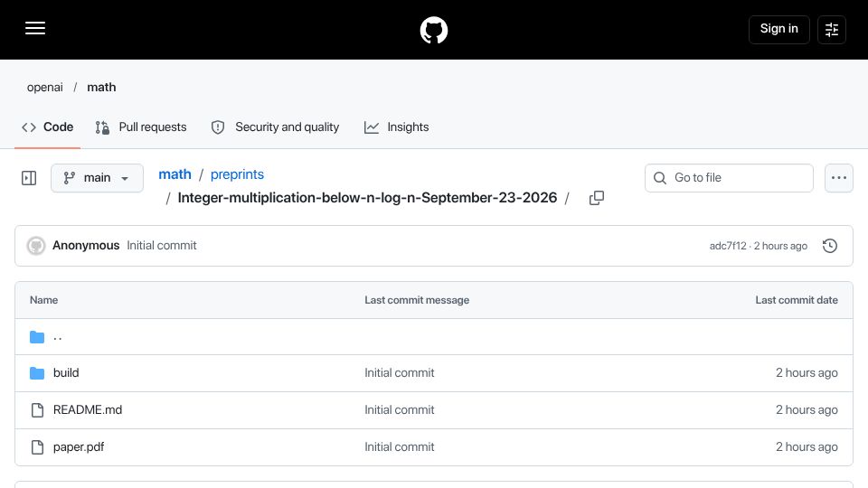868x488 pixels.
Task: Click the shield icon for Security
Action: pos(218,127)
